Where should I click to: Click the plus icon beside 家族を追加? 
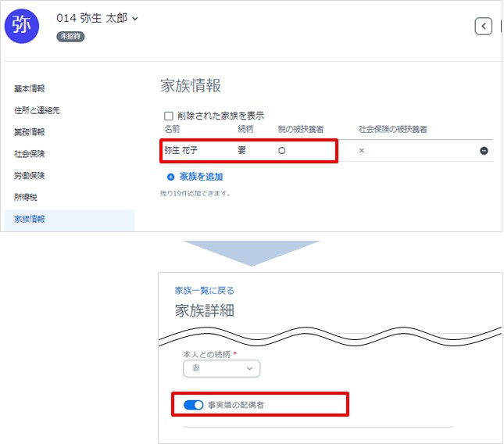point(170,177)
